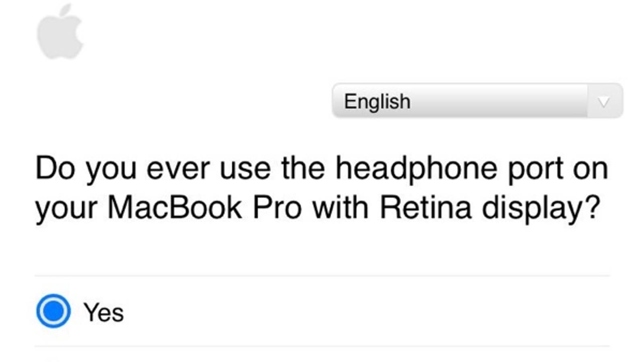Viewport: 644px width, 362px height.
Task: Click the word "use" in the question
Action: coord(245,169)
